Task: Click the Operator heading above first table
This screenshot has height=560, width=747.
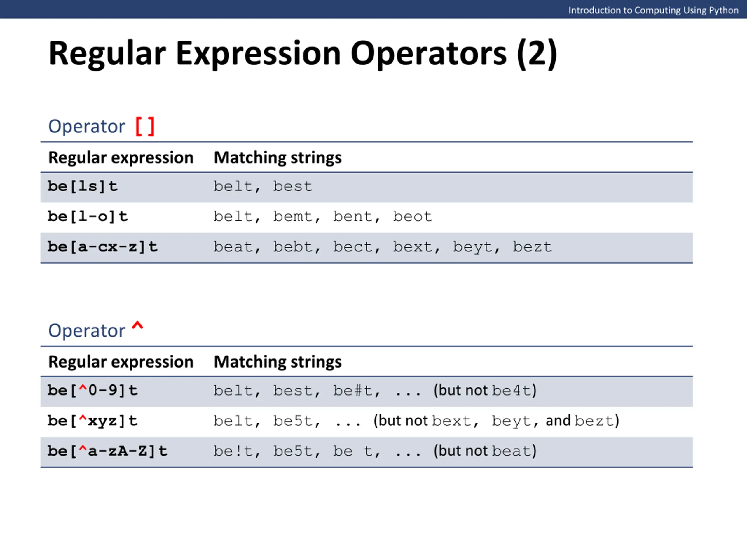Action: (86, 127)
